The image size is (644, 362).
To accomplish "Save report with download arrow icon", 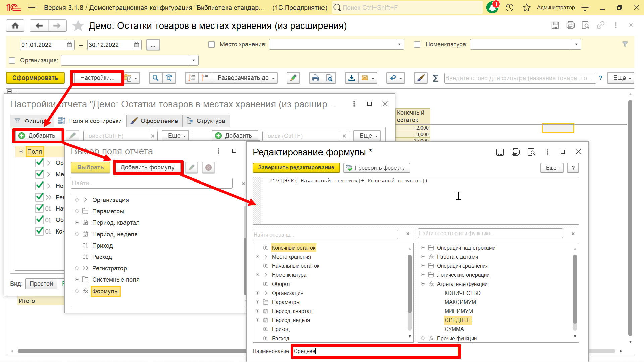I will 351,78.
